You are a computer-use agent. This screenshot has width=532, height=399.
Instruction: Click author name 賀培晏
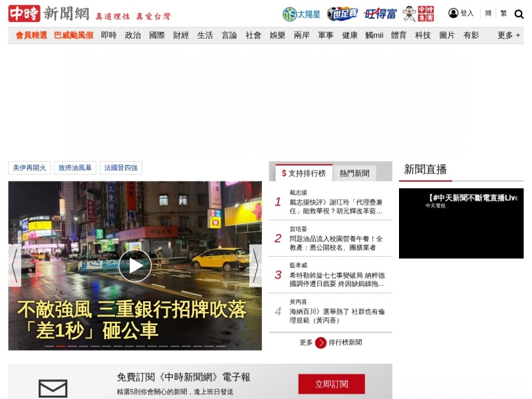(x=298, y=229)
